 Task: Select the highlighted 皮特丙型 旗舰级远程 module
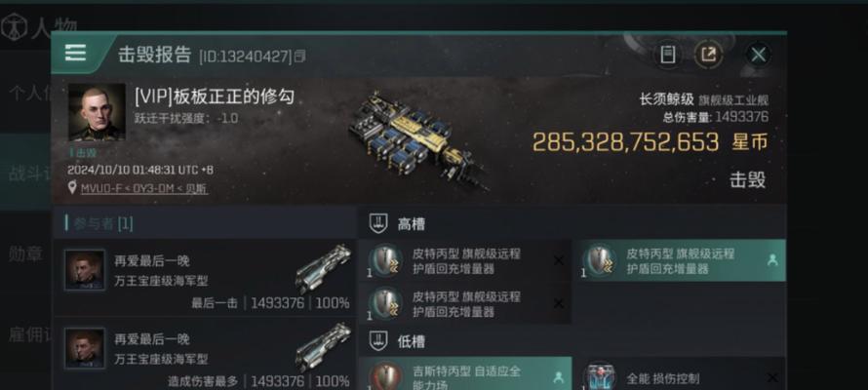coord(679,260)
